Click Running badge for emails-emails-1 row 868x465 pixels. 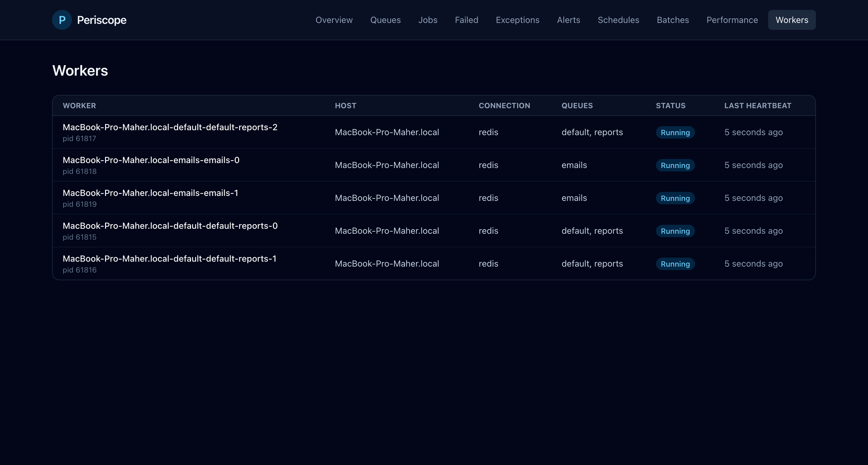[x=675, y=198]
